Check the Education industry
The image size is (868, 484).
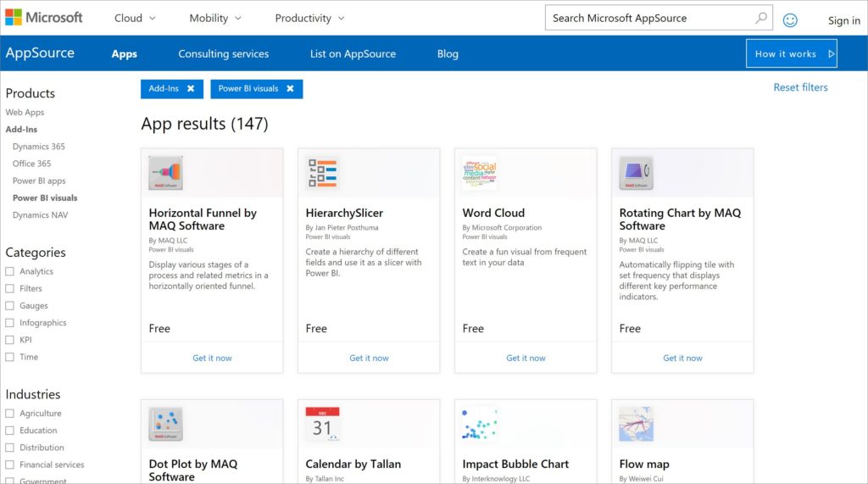click(9, 431)
